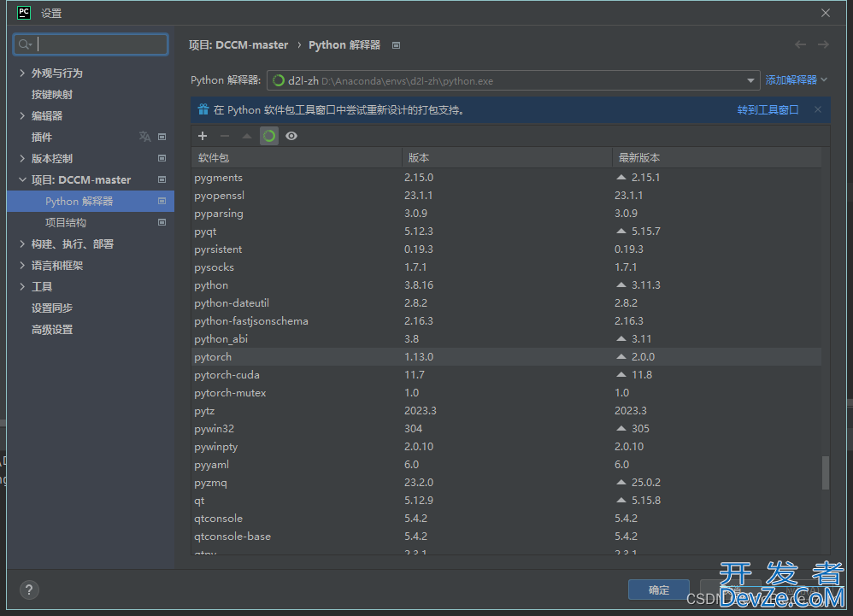Click the search magnifier icon
Image resolution: width=853 pixels, height=616 pixels.
coord(25,44)
